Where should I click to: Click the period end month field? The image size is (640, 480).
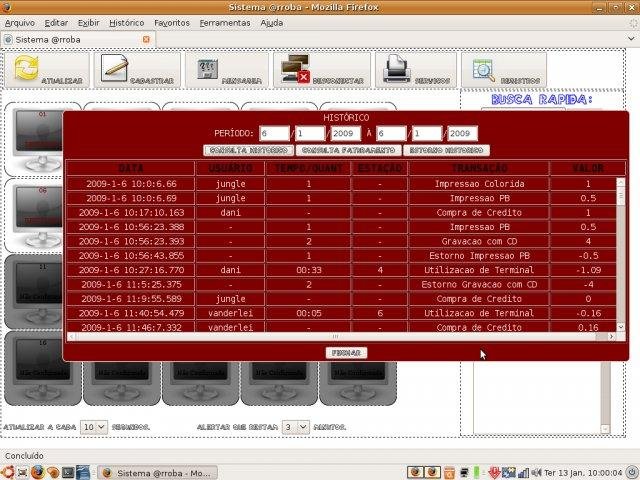point(427,133)
